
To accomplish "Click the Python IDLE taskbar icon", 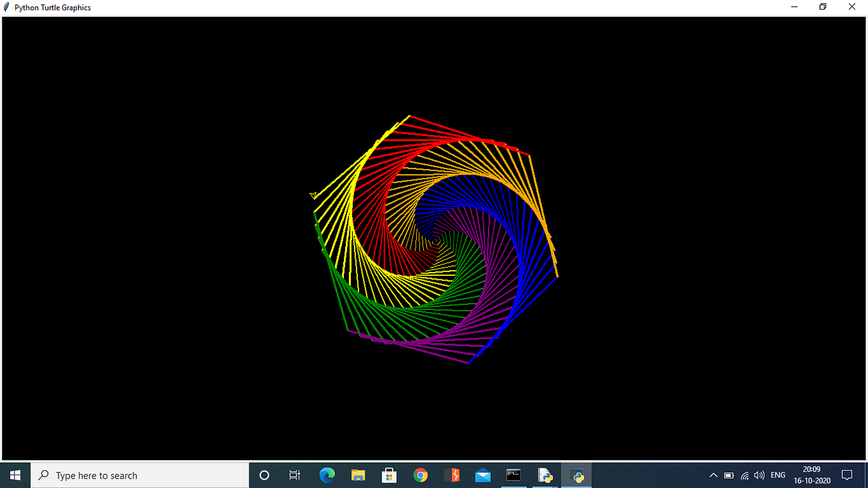I will [545, 475].
